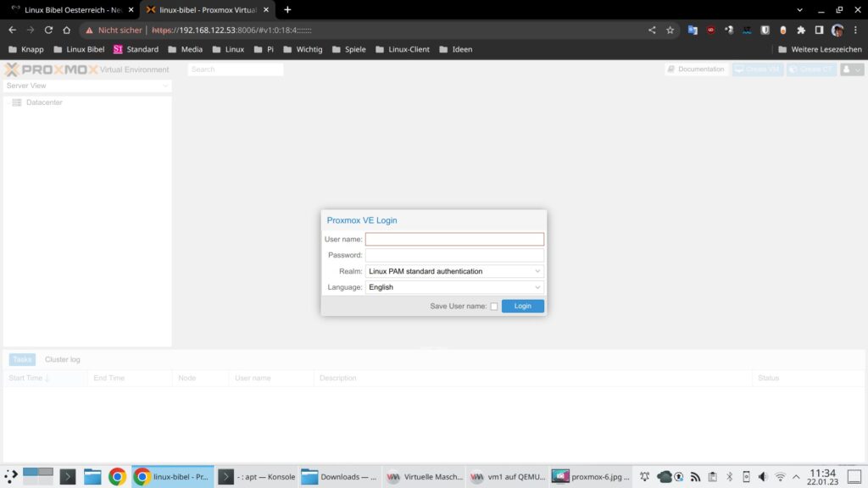This screenshot has width=868, height=488.
Task: Launch the pinned Chrome icon in the taskbar
Action: (x=117, y=476)
